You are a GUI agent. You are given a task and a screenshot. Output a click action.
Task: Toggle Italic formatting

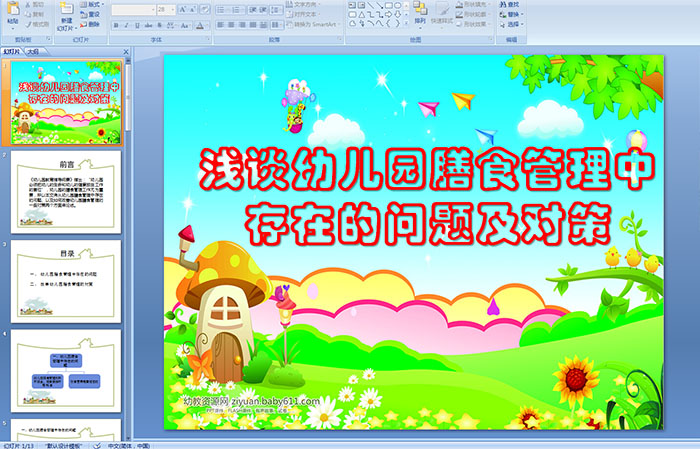(126, 25)
